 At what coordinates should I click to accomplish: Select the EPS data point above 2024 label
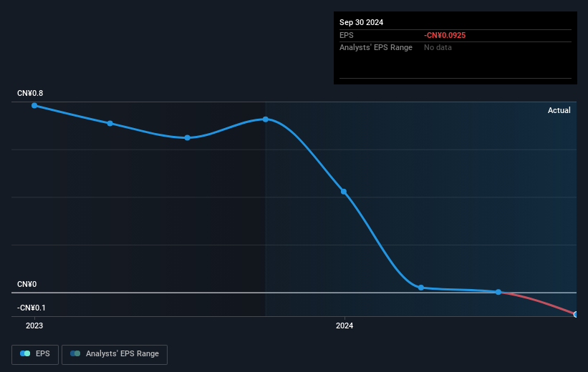point(344,192)
